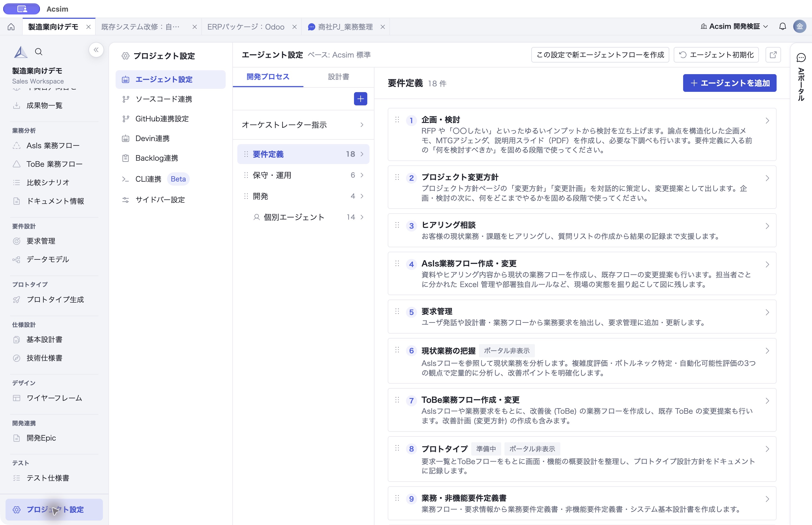Click the app window icon beside Acsim title
Viewport: 812px width, 525px height.
(22, 9)
